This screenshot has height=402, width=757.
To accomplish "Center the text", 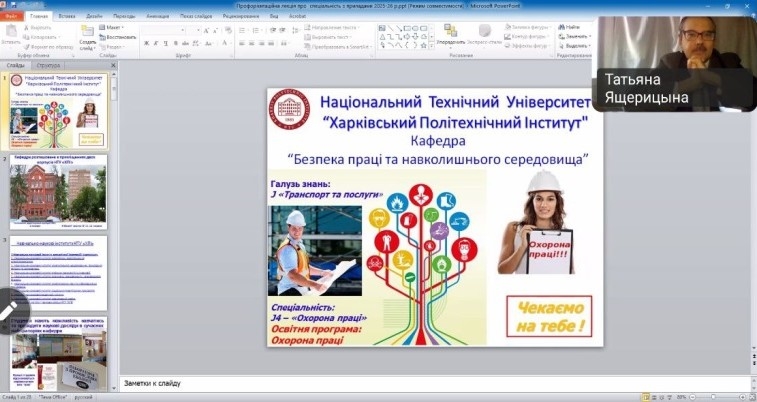I will pyautogui.click(x=252, y=43).
